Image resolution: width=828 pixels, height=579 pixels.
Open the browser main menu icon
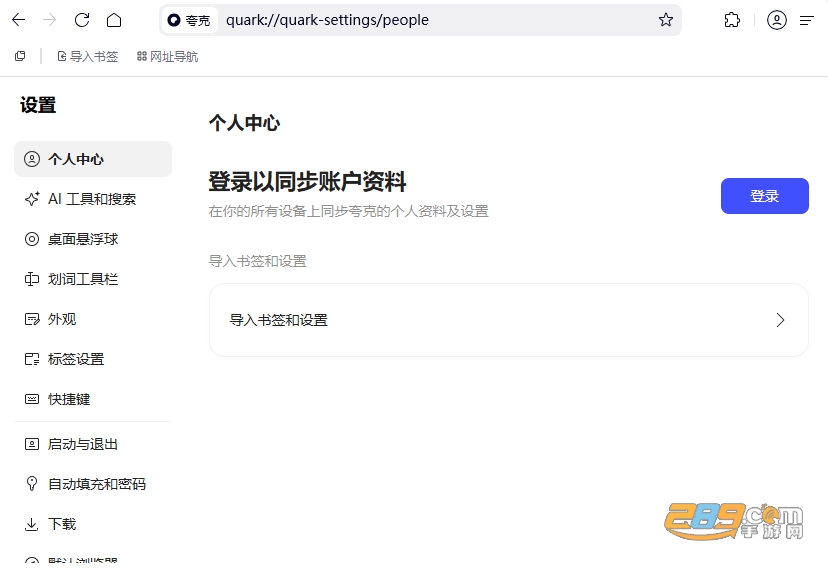[806, 20]
